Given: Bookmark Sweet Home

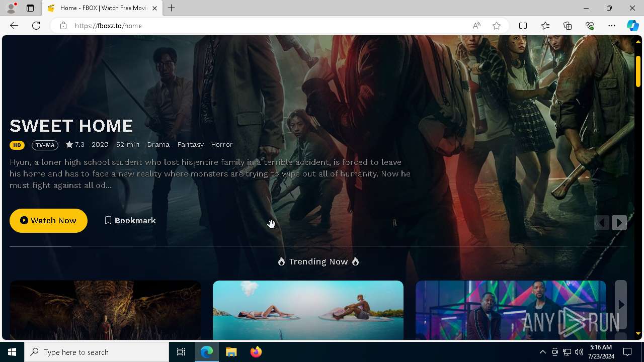Looking at the screenshot, I should point(130,221).
